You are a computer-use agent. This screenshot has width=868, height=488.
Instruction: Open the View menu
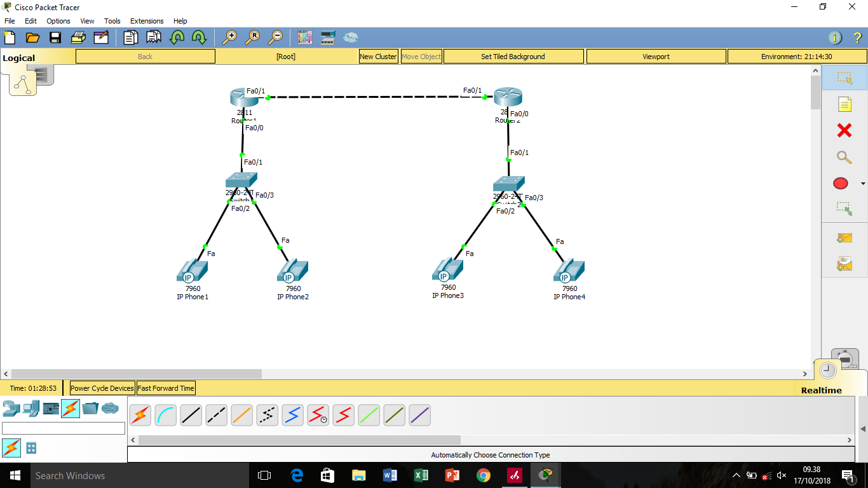[88, 21]
